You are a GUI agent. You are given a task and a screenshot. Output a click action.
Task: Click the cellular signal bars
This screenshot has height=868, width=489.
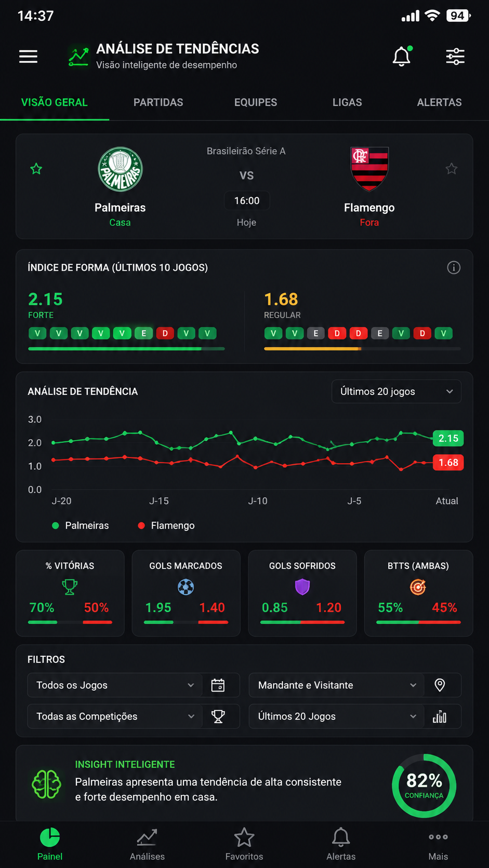pyautogui.click(x=411, y=16)
